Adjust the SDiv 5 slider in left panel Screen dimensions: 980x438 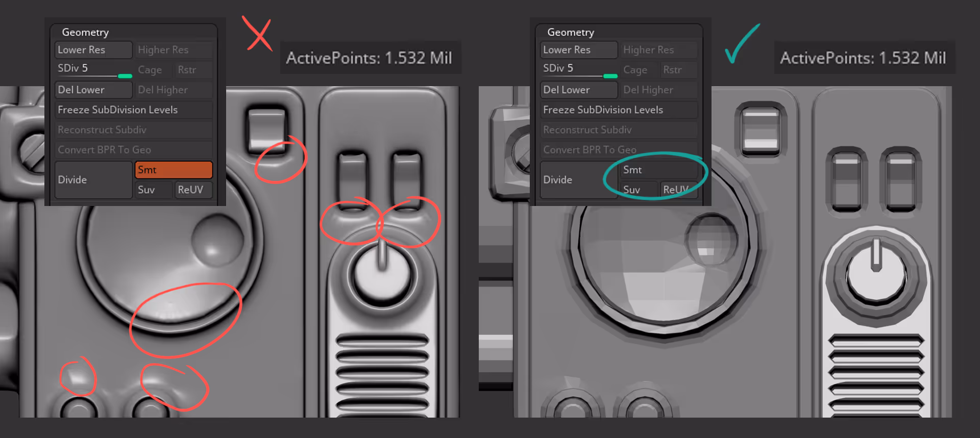tap(93, 70)
